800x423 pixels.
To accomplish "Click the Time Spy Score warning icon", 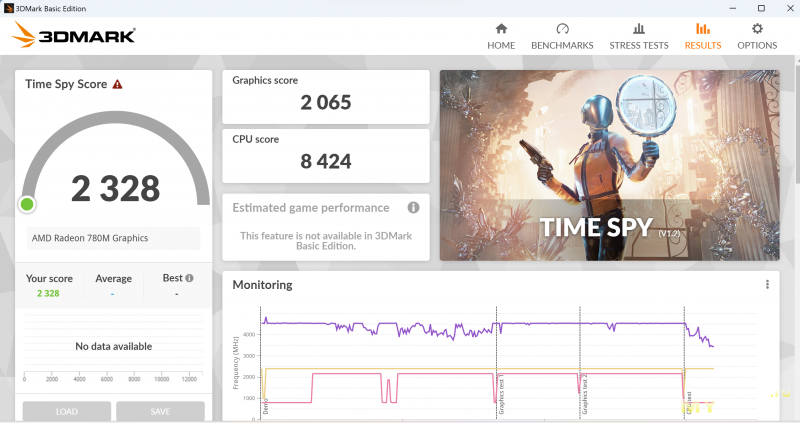I will pyautogui.click(x=117, y=84).
